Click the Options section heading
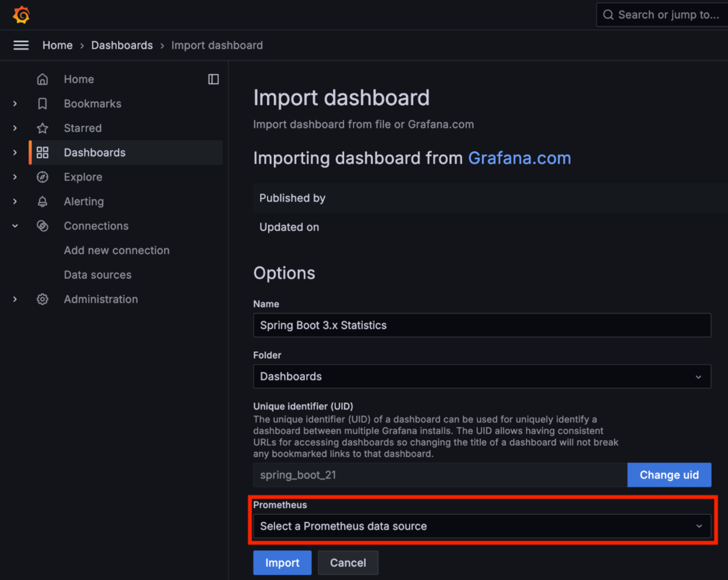Image resolution: width=728 pixels, height=580 pixels. [284, 273]
